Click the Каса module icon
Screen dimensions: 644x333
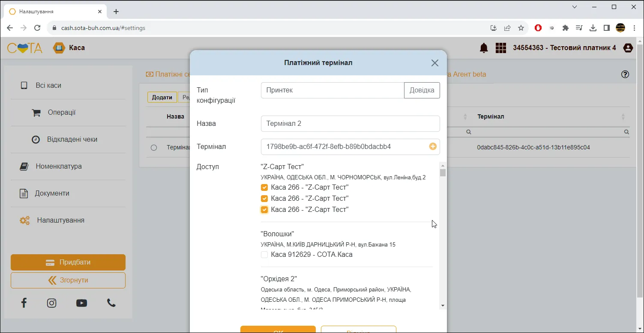point(59,48)
